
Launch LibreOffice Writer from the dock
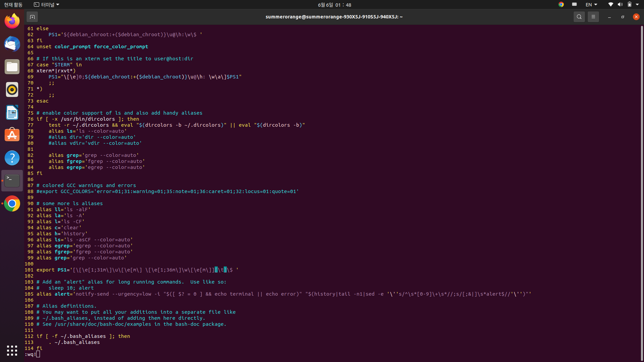pos(12,112)
